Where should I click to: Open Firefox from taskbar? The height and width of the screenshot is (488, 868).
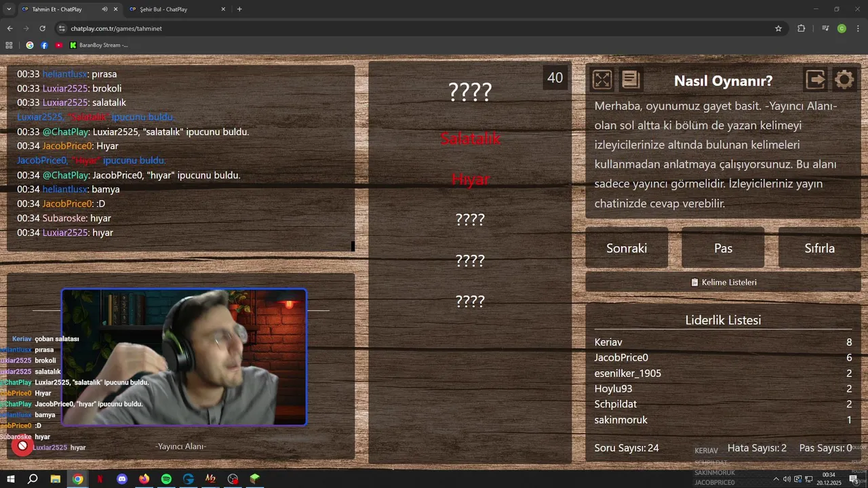pyautogui.click(x=144, y=479)
